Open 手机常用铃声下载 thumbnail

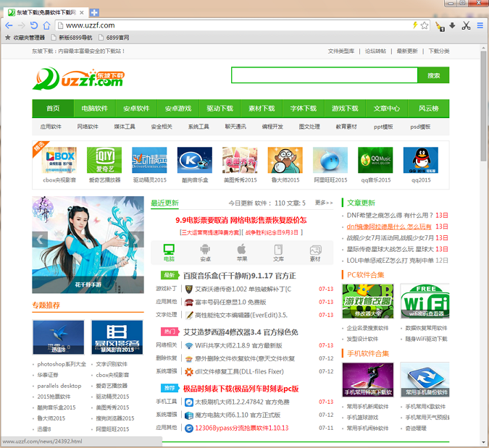tap(368, 379)
